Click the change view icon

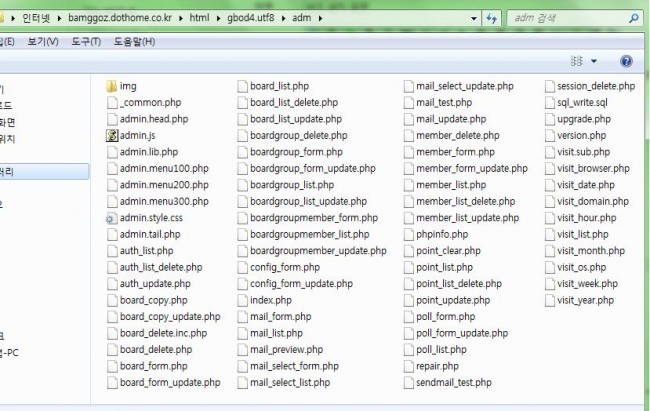point(577,61)
